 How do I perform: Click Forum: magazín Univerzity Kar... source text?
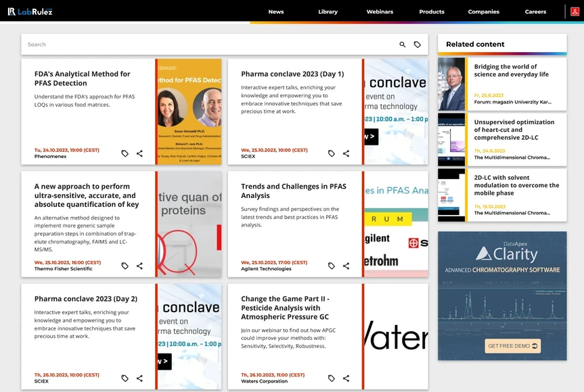pos(512,102)
